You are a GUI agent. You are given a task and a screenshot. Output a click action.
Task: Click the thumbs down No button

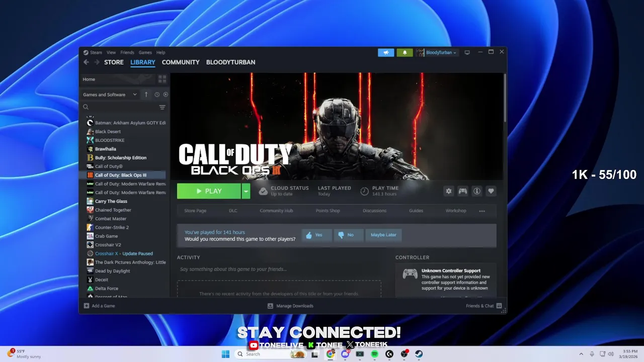click(x=348, y=235)
